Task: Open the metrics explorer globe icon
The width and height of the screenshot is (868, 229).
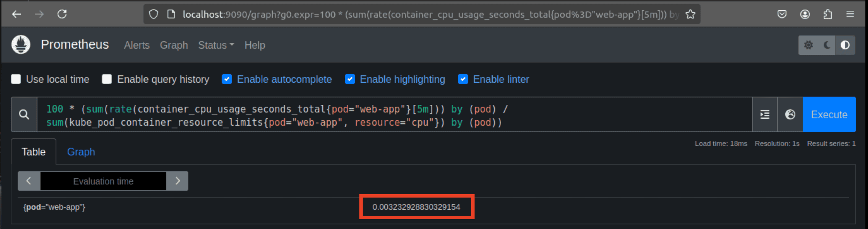Action: pos(790,114)
